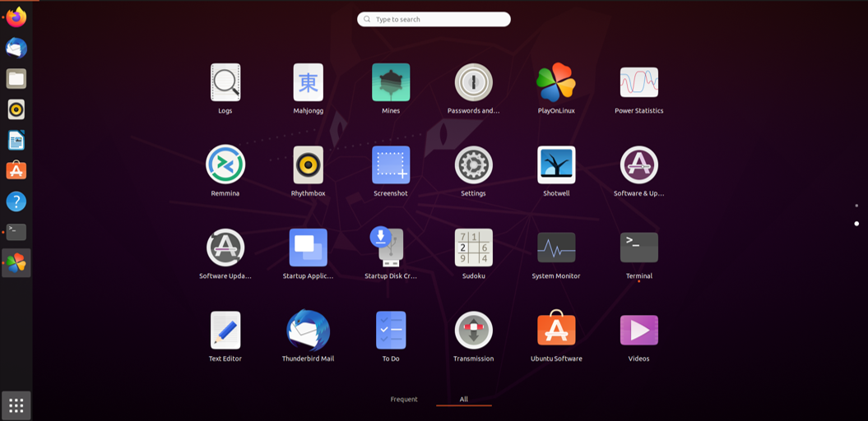
Task: Launch Startup Disk Creator
Action: pos(391,248)
